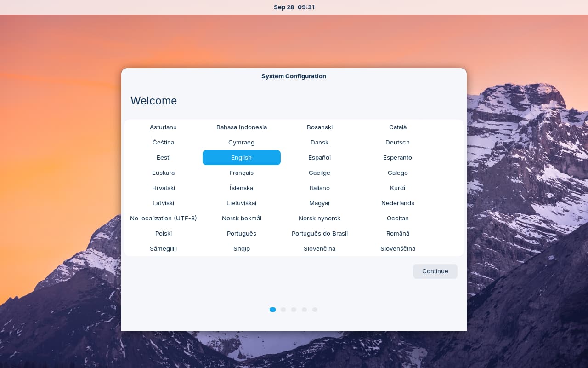Select Català in the language grid
The height and width of the screenshot is (368, 588).
397,127
